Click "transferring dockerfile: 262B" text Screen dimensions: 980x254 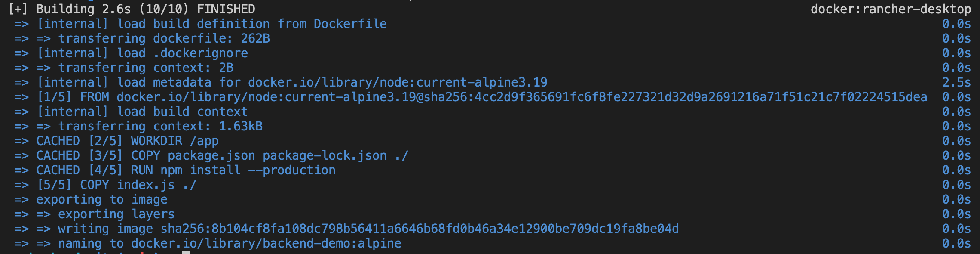164,38
